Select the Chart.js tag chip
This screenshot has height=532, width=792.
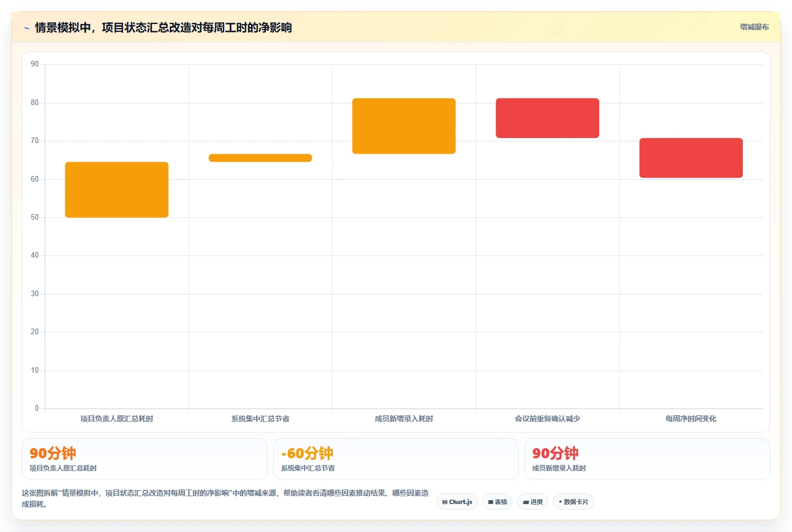coord(457,502)
